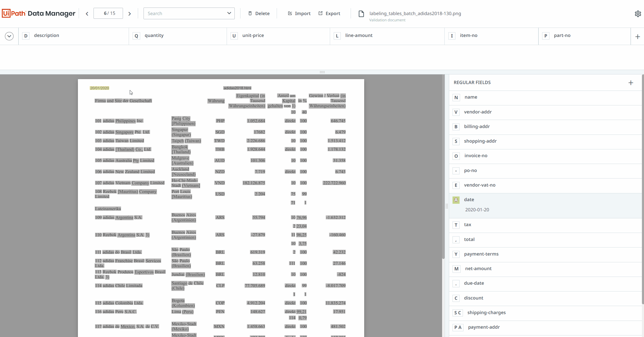
Task: Click the Delete trash icon in the toolbar
Action: coord(250,13)
